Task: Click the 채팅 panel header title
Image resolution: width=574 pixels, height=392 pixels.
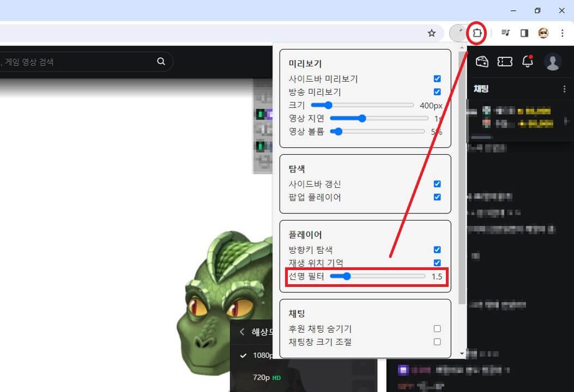Action: click(481, 89)
